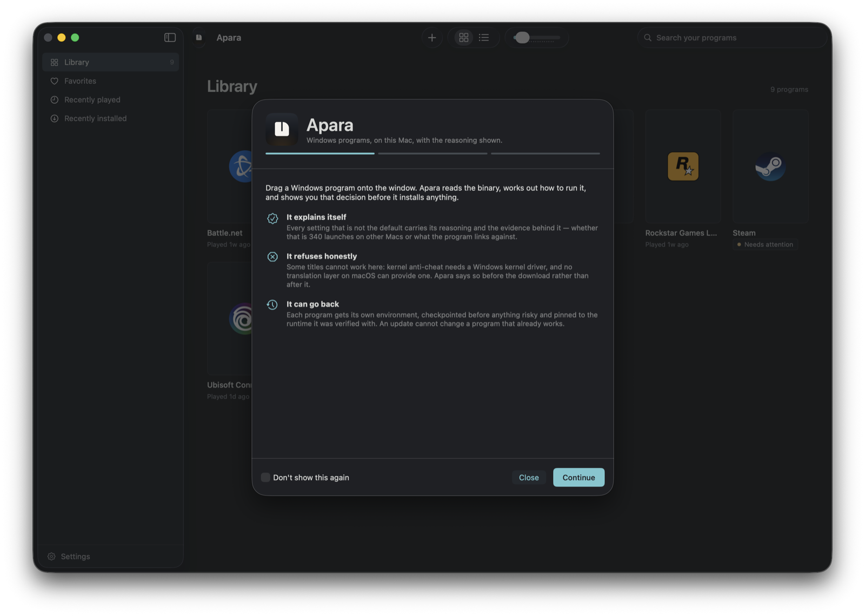The height and width of the screenshot is (616, 865).
Task: Open the Steam program icon
Action: tap(770, 166)
